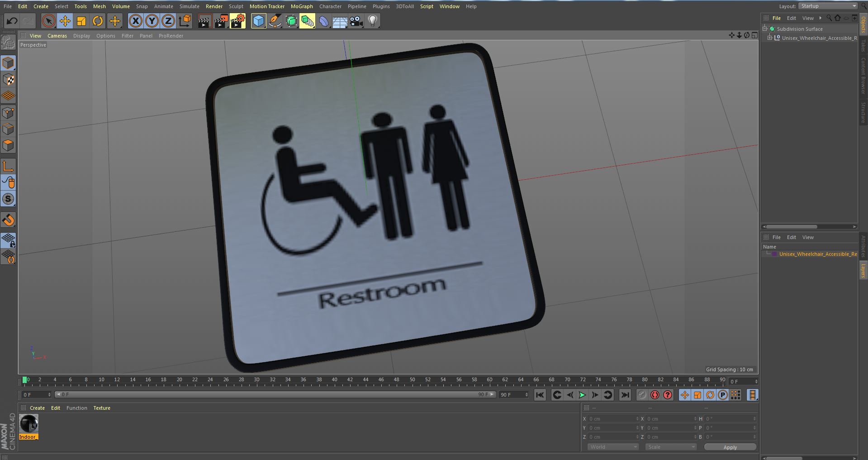Activate the Rotate tool
The height and width of the screenshot is (460, 868).
98,21
